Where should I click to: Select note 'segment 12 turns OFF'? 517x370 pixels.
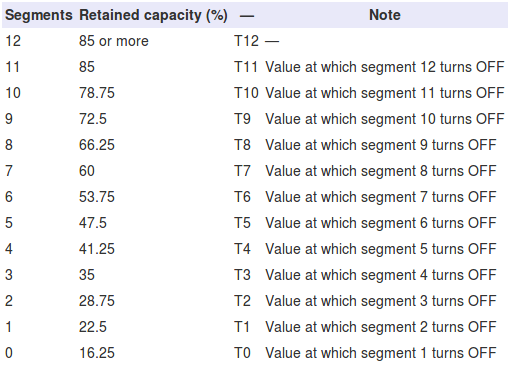click(385, 67)
